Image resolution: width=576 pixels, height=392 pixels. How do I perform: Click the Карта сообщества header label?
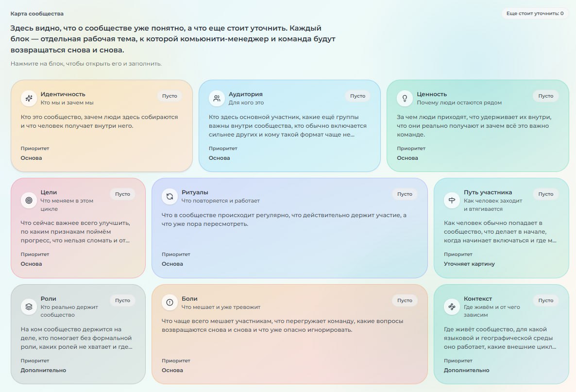coord(37,14)
